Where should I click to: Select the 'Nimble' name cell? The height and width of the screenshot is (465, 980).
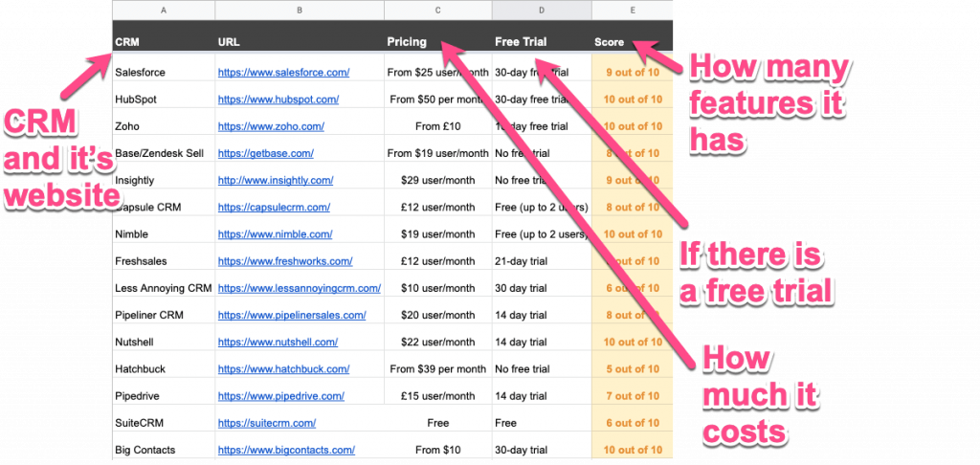coord(164,230)
